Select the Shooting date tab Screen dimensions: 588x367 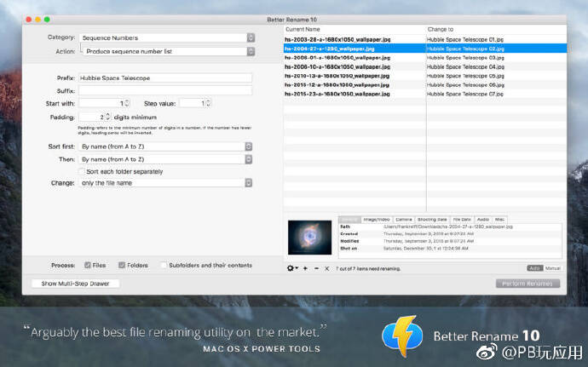(432, 220)
